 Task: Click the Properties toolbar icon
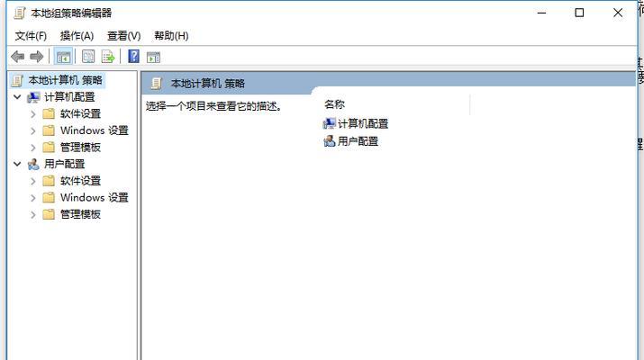pos(88,57)
